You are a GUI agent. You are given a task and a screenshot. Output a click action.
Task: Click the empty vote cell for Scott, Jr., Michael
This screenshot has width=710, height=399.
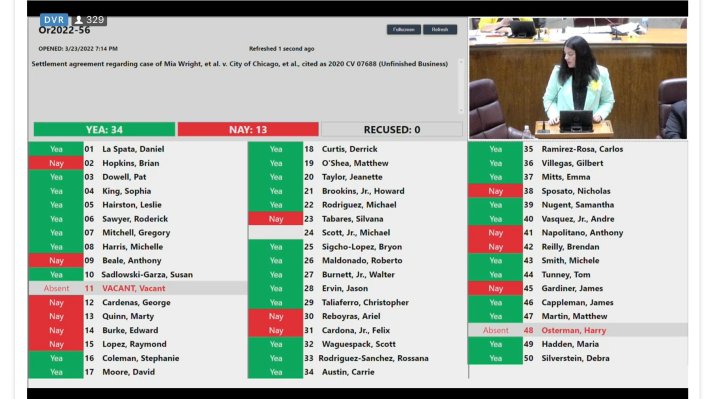click(x=275, y=233)
